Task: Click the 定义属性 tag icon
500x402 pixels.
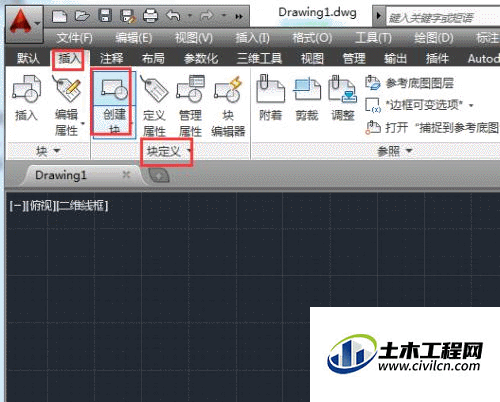Action: point(154,88)
